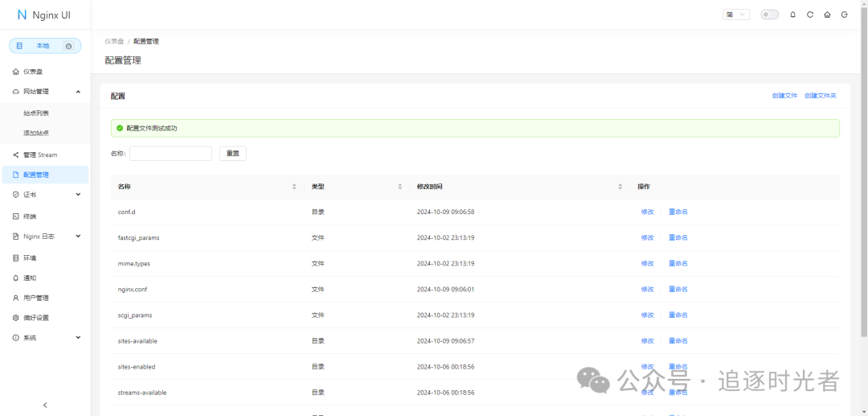Click the logout icon at top right

[x=844, y=14]
